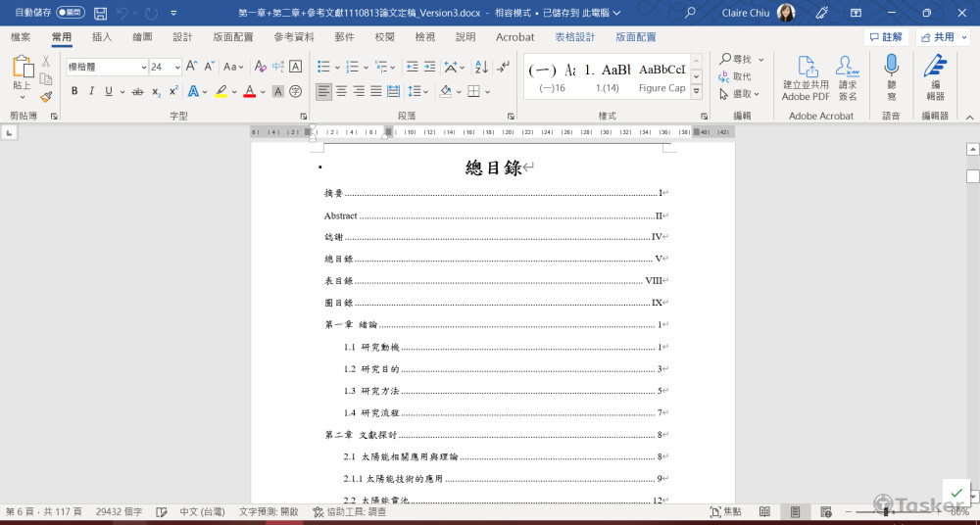This screenshot has width=980, height=525.
Task: Click the Share (共用) button
Action: coord(943,37)
